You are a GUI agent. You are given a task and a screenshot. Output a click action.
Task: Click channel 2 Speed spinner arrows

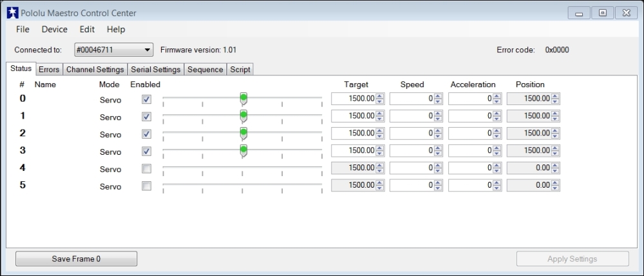[x=438, y=133]
